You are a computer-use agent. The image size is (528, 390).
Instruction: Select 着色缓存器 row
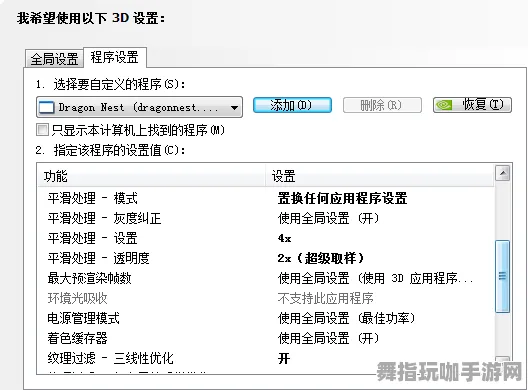266,338
